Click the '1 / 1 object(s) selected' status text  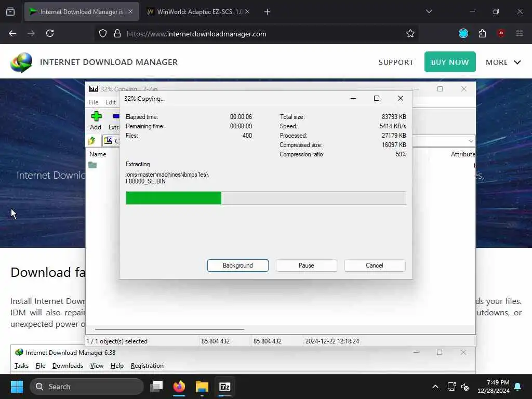117,341
